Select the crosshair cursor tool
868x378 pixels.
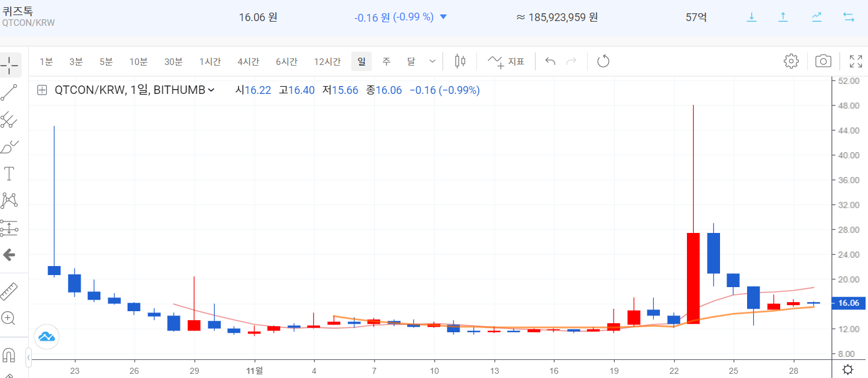(x=10, y=64)
